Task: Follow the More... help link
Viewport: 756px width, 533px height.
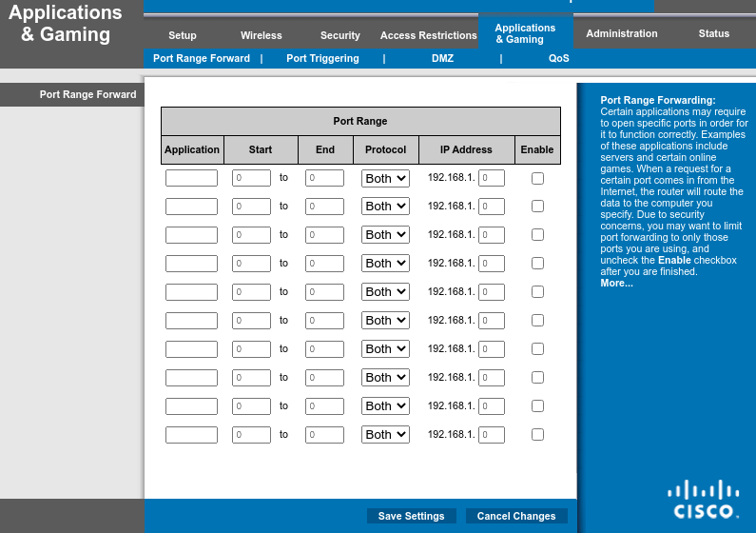Action: coord(616,283)
